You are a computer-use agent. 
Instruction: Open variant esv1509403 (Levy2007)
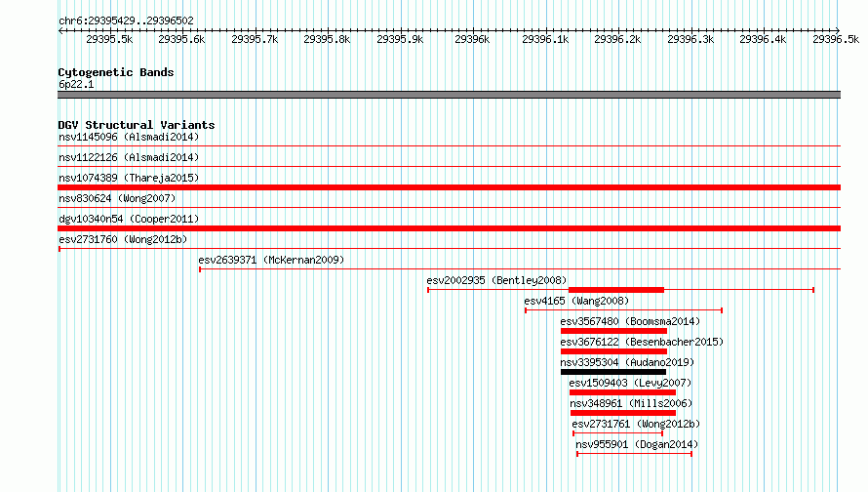click(630, 383)
